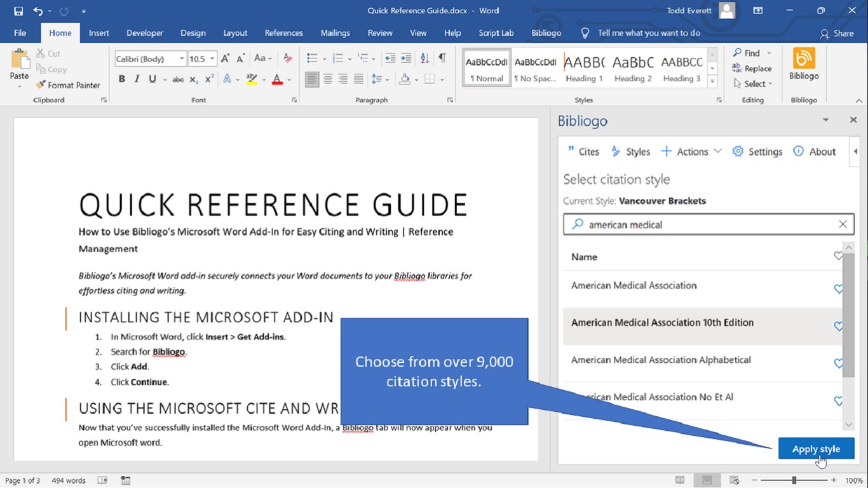Screen dimensions: 868x488
Task: Click the Replace command
Action: (752, 69)
